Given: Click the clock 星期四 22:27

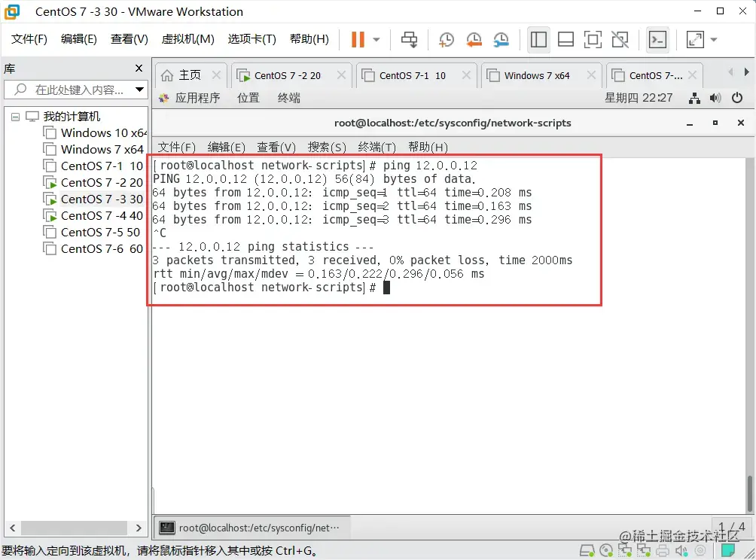Looking at the screenshot, I should (639, 99).
